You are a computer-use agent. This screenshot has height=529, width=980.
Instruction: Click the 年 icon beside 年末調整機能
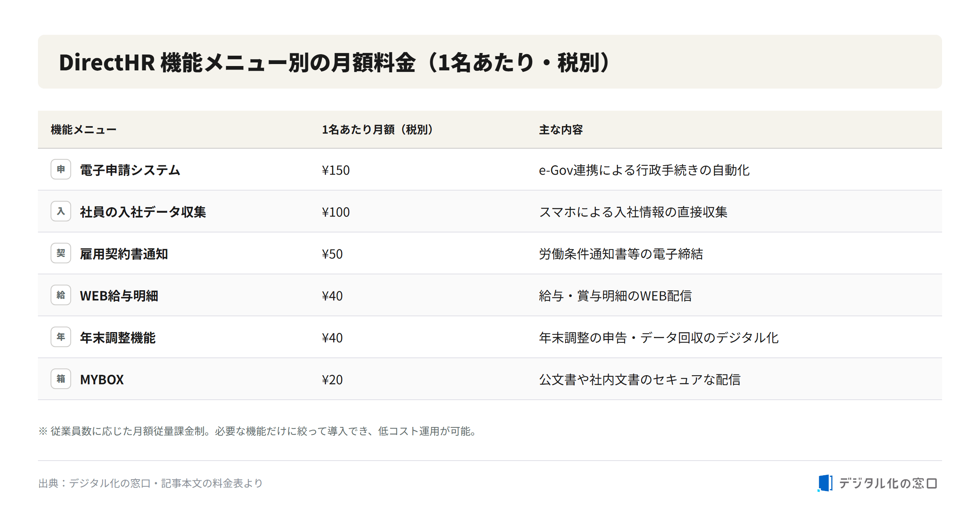click(61, 337)
